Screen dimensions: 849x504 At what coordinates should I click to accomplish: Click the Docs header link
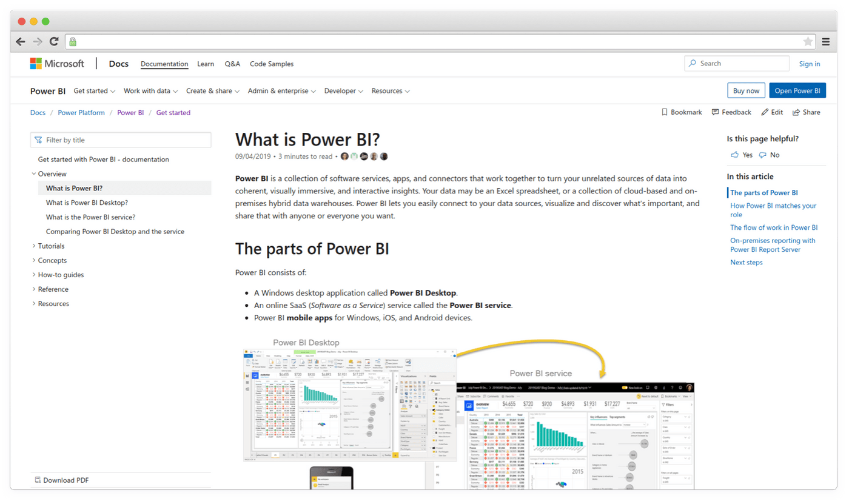[x=119, y=64]
